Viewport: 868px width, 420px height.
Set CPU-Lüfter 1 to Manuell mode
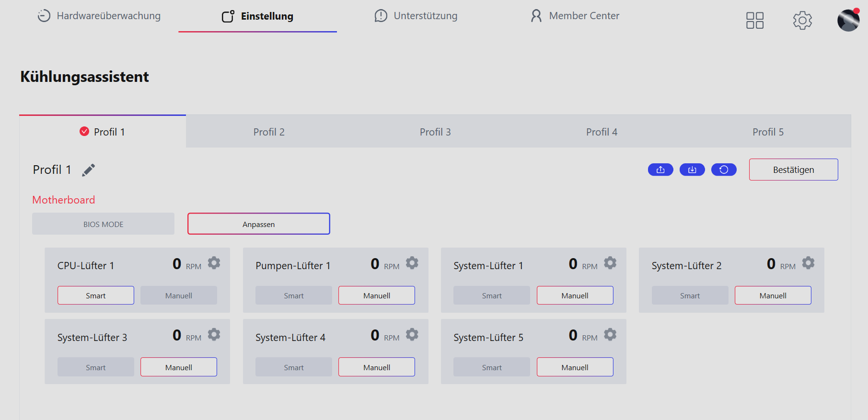pyautogui.click(x=179, y=295)
